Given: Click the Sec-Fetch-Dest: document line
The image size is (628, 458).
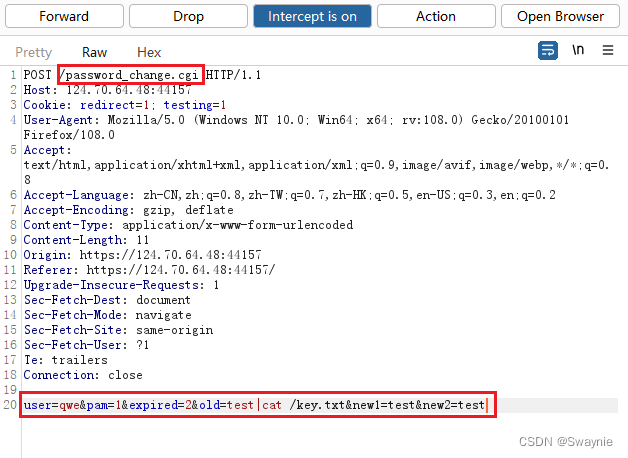Looking at the screenshot, I should pos(107,300).
